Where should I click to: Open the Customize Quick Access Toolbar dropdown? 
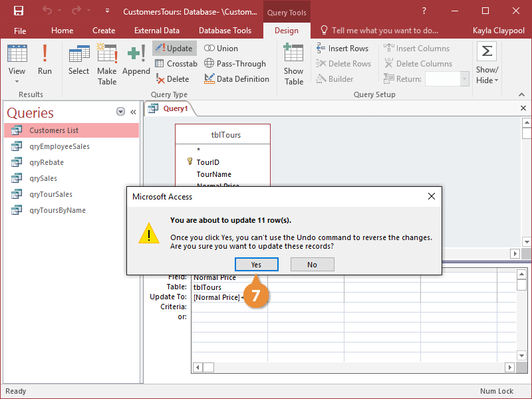(107, 11)
